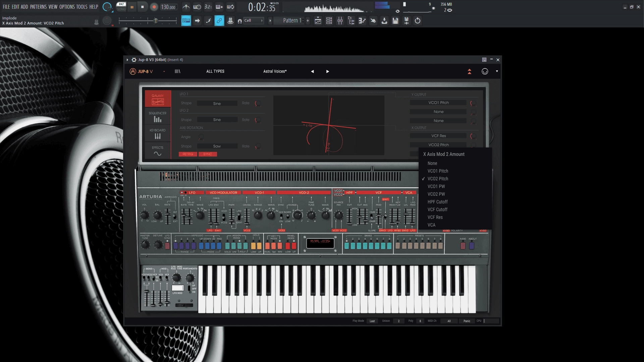Click the metronome icon
The height and width of the screenshot is (362, 644).
coord(186,7)
